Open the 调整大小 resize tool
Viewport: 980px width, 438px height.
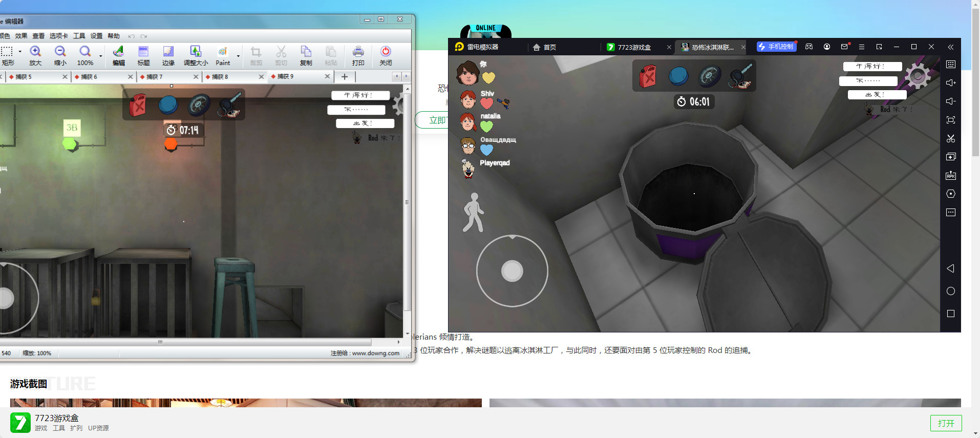196,56
